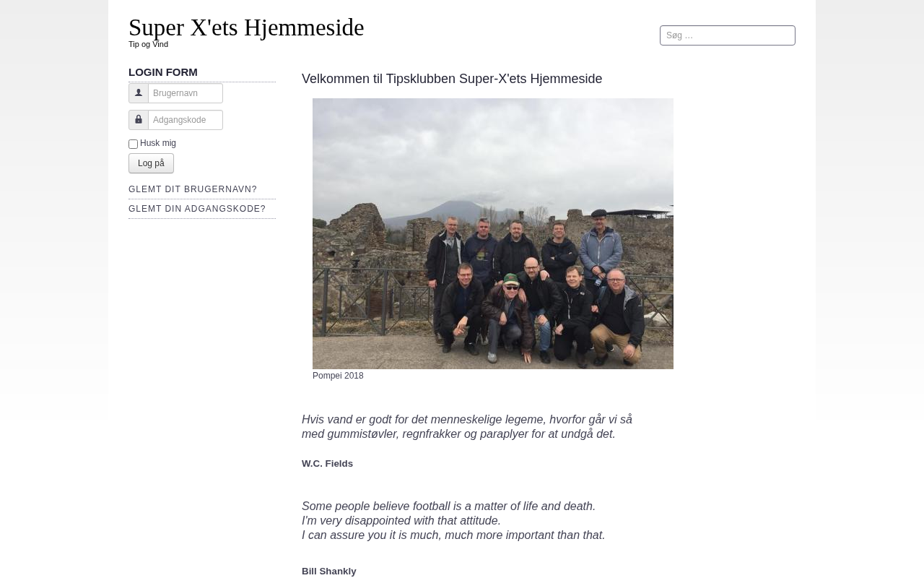Click the padlock icon beside Adgangskode field
The height and width of the screenshot is (578, 924).
click(x=139, y=120)
